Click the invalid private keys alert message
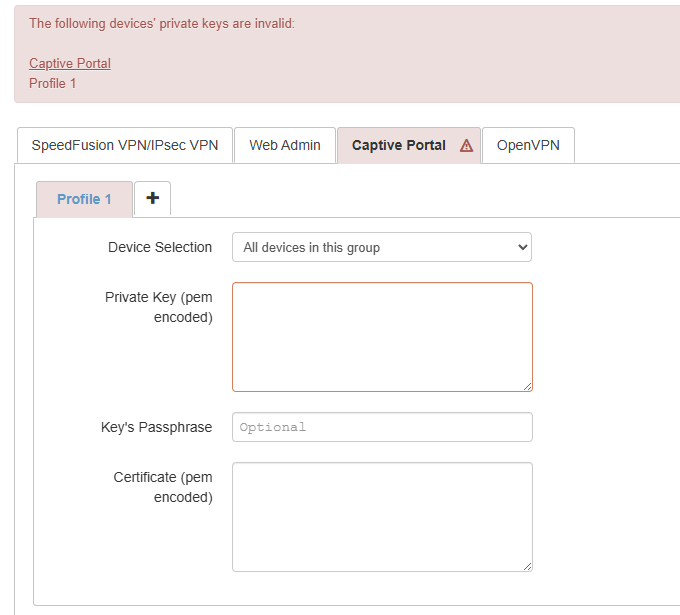 [162, 23]
